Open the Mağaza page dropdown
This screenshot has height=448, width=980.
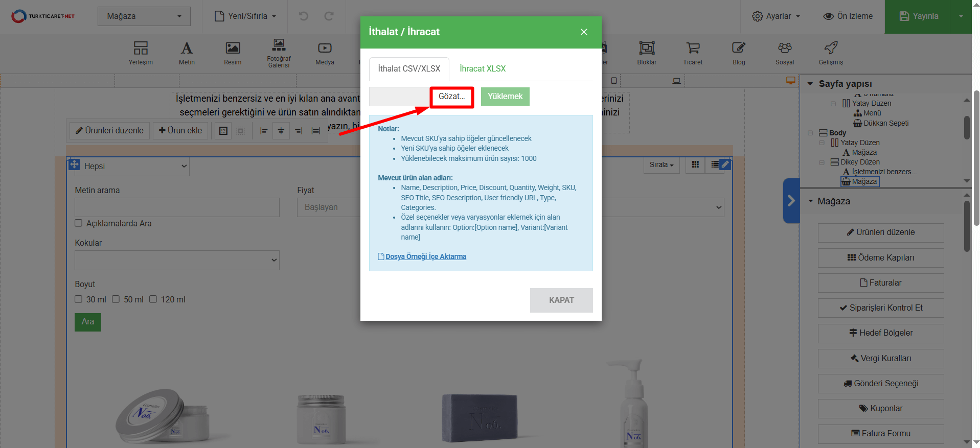coord(144,16)
